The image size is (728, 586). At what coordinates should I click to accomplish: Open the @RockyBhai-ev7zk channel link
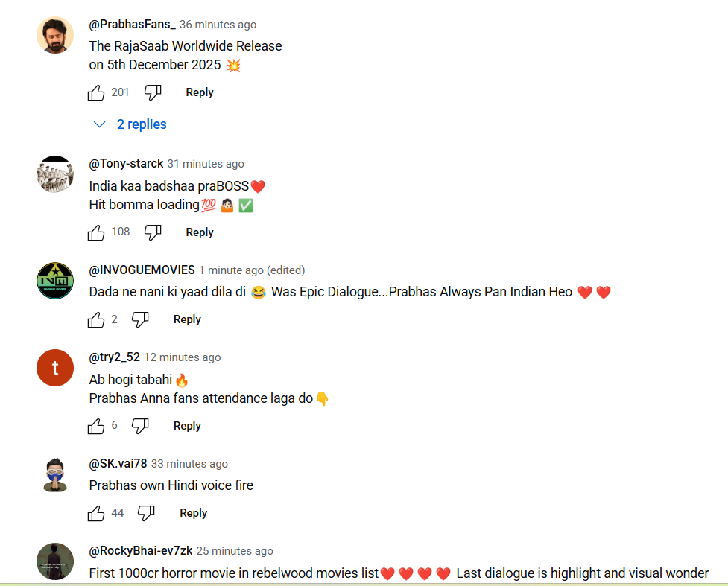point(141,551)
